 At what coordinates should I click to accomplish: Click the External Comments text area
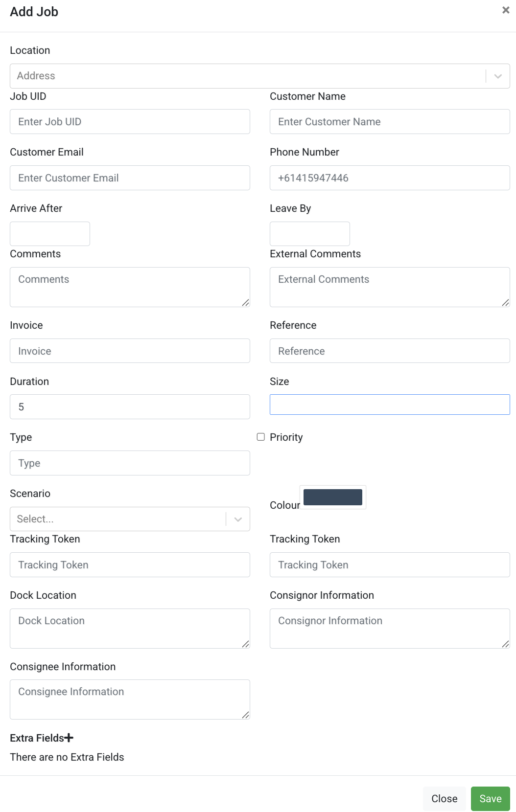click(x=389, y=287)
